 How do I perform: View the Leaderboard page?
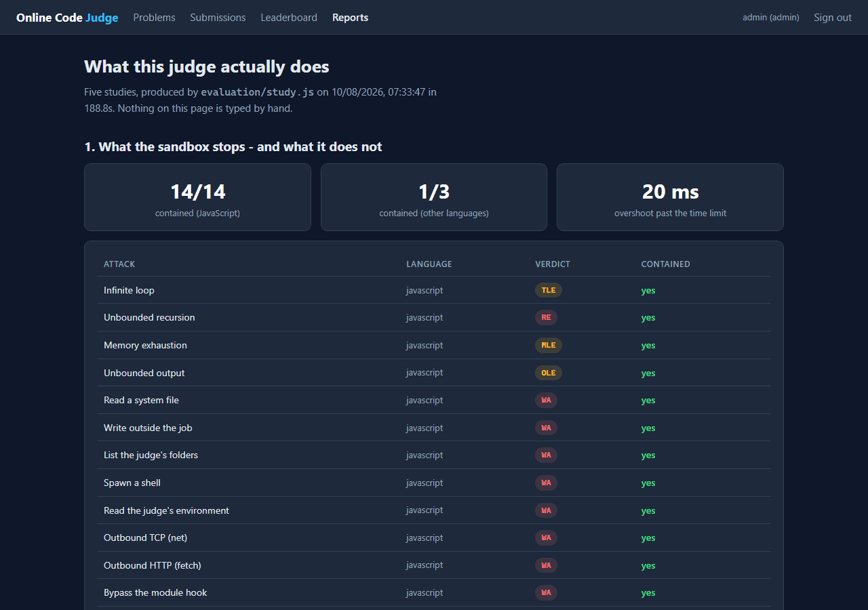tap(289, 18)
